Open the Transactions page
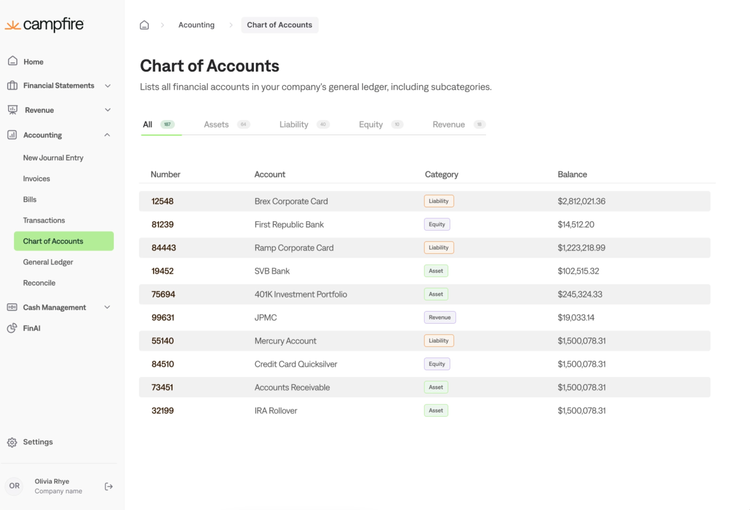 click(x=44, y=221)
